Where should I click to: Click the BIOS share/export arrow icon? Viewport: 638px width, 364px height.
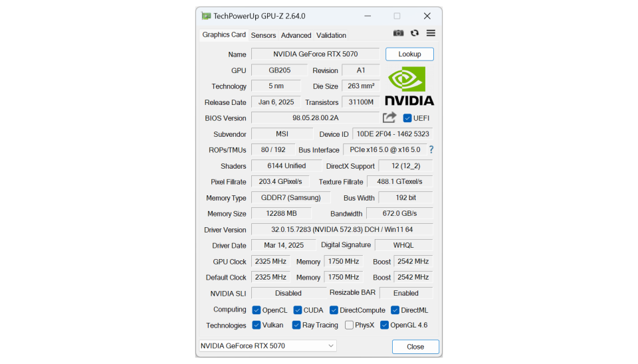pos(389,118)
